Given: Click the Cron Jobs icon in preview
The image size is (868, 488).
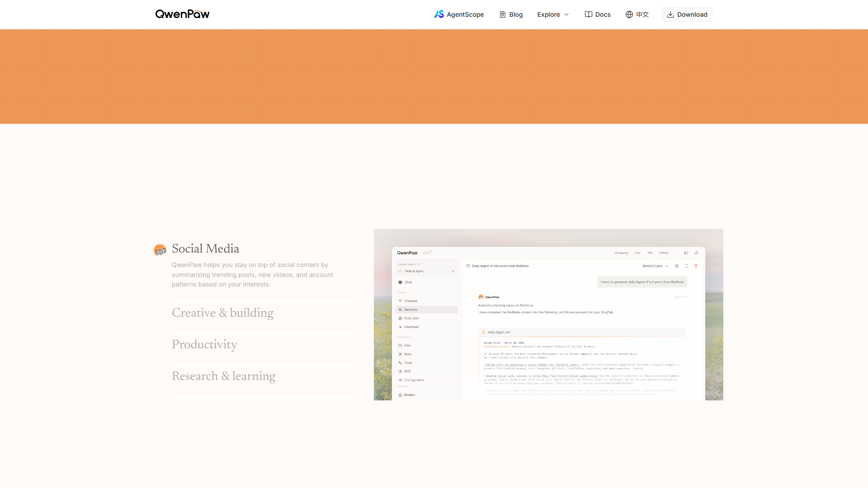Looking at the screenshot, I should tap(400, 318).
